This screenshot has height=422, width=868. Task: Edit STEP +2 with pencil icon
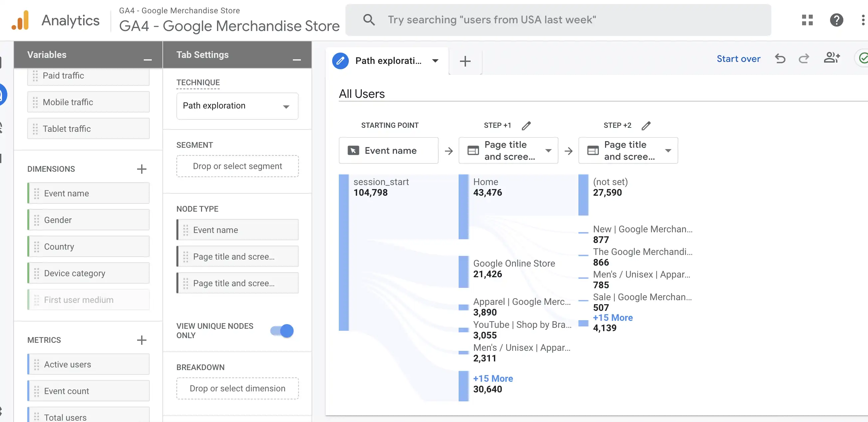[646, 125]
